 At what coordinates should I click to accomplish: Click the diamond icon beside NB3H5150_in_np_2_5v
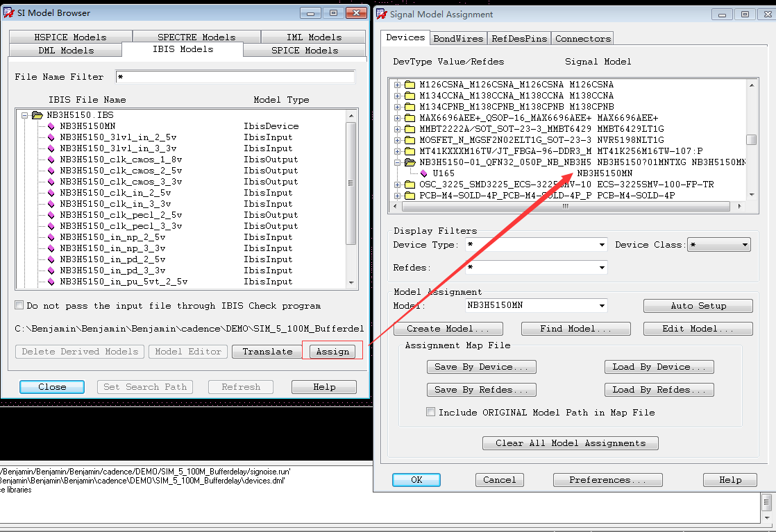pos(51,237)
